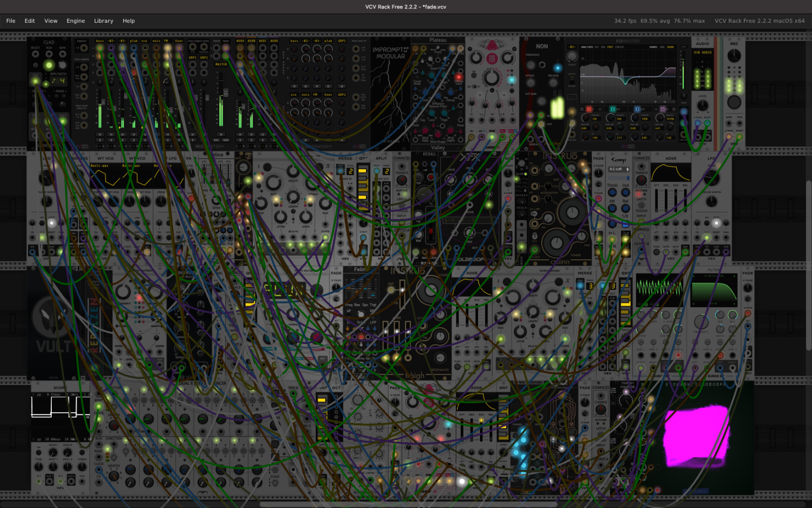This screenshot has height=508, width=812.
Task: Open the USB AUDIO device selector
Action: [702, 52]
